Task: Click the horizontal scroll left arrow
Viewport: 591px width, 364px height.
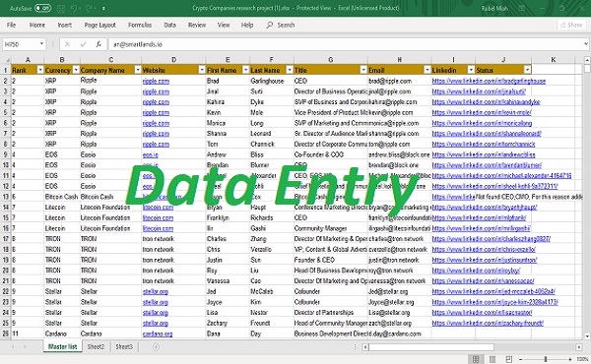Action: tap(365, 347)
